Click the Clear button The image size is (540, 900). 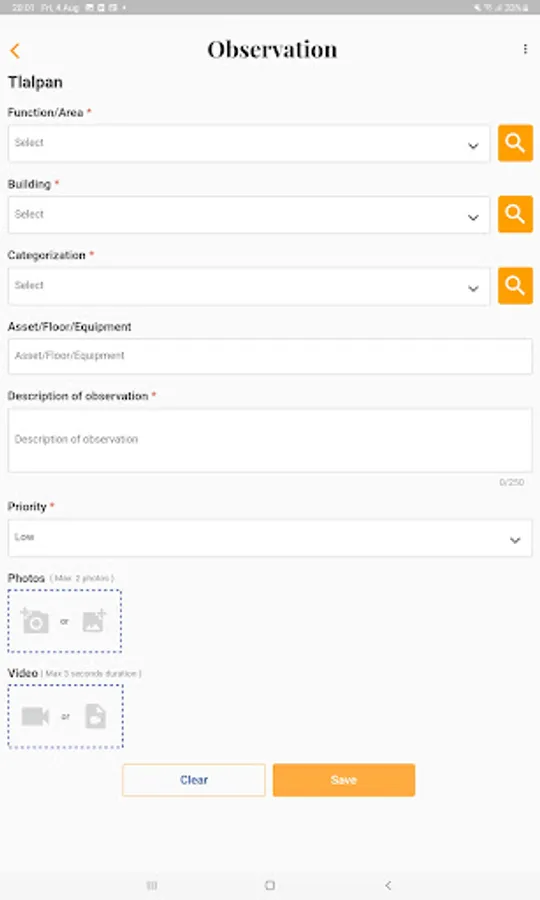[193, 779]
